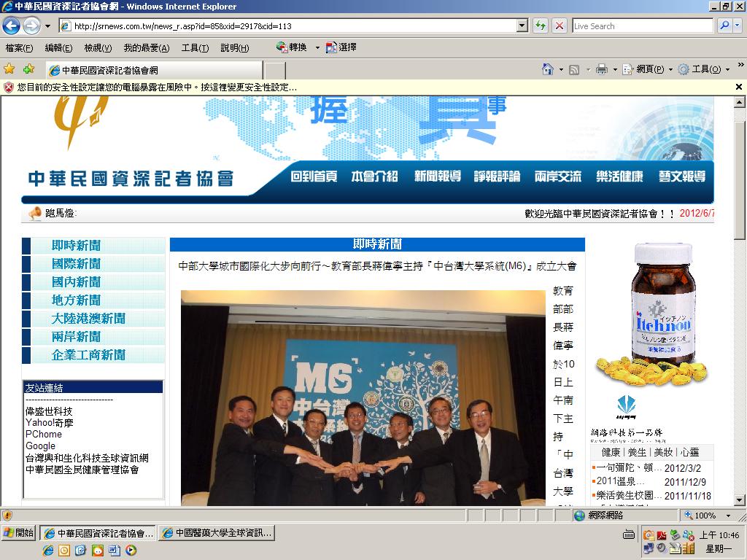Click the page scrollbar up arrow
The image size is (747, 560).
(740, 102)
